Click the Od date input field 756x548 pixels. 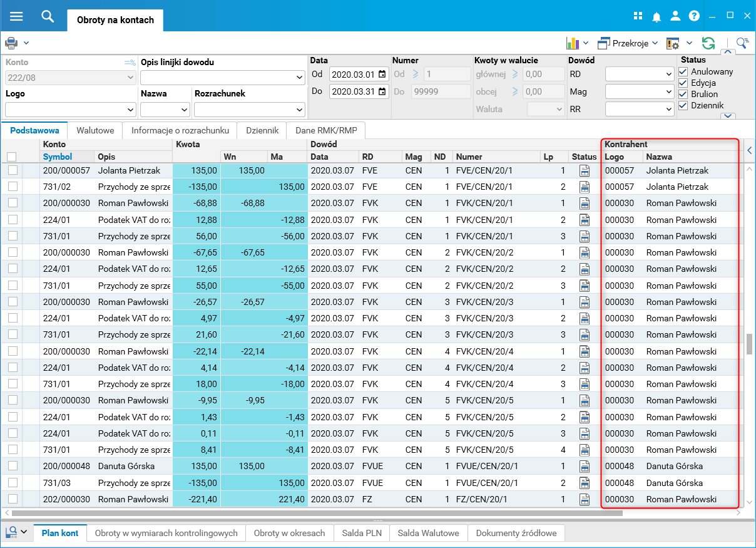point(353,75)
